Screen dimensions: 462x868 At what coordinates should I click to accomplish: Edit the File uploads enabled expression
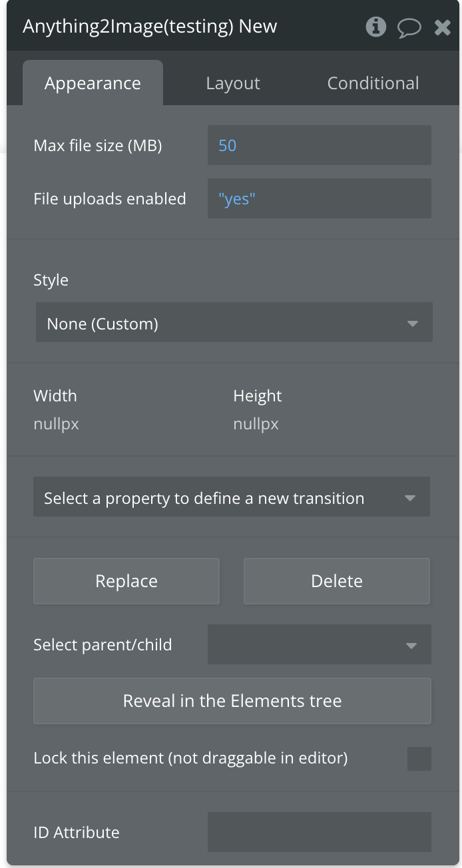[320, 198]
